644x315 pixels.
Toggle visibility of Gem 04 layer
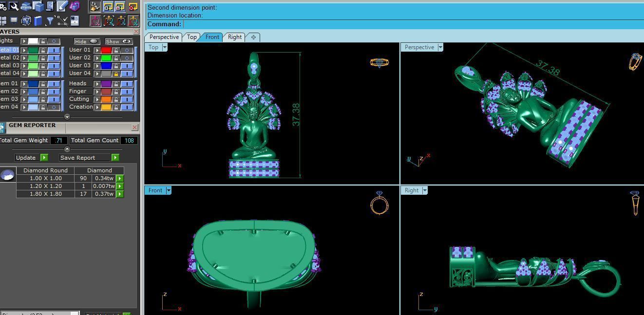pos(54,107)
